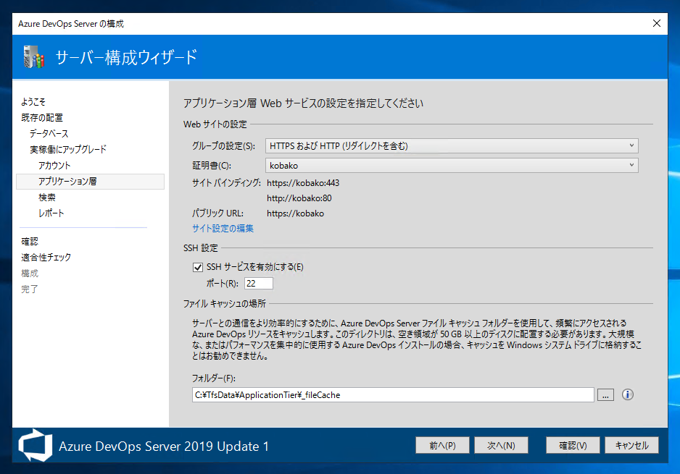
Task: Click the 確認(V) button
Action: pos(573,445)
